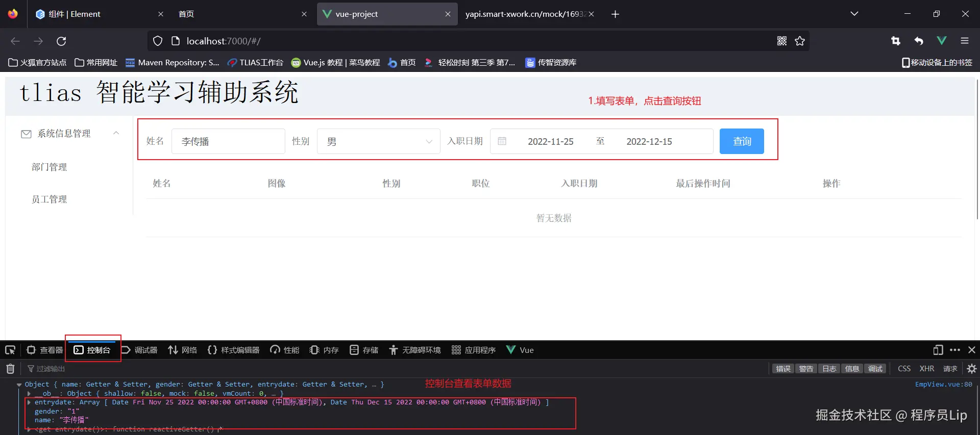Open the 火狐官方站点 bookmark
The width and height of the screenshot is (980, 435).
[x=38, y=62]
